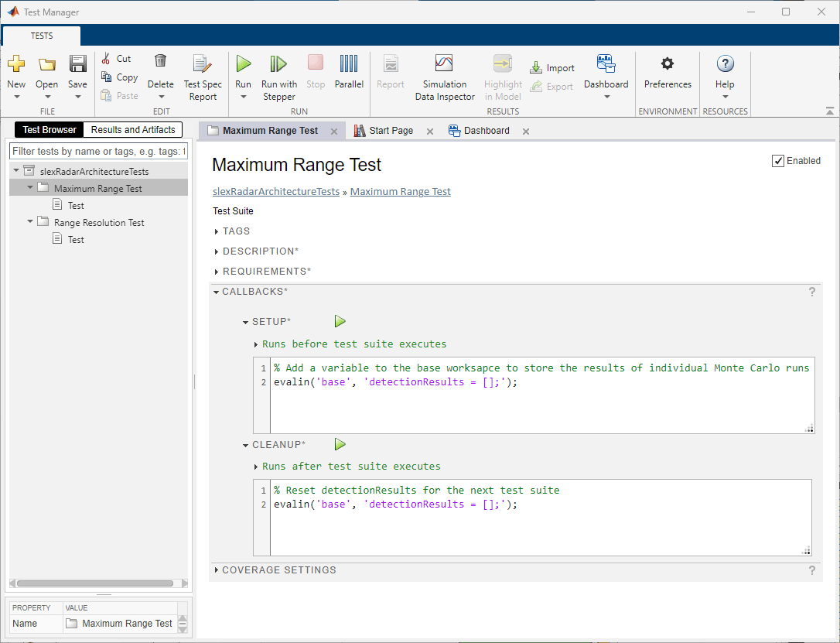Run the CLEANUP callback green arrow
The height and width of the screenshot is (643, 840).
click(340, 444)
